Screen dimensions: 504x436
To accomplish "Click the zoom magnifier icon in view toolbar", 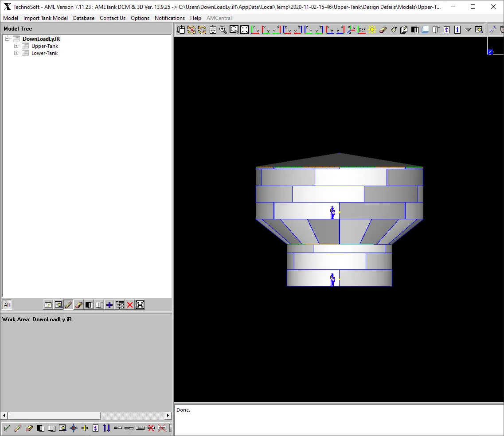I will click(x=223, y=30).
